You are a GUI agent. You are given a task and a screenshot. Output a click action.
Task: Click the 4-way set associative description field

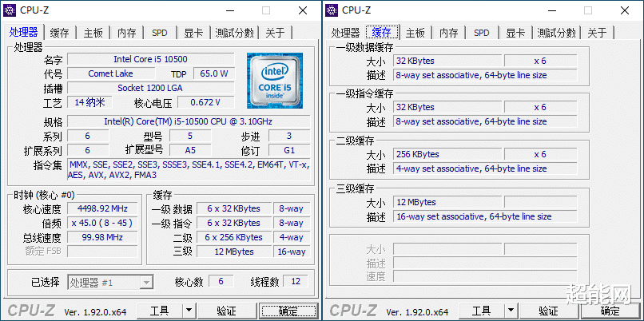[485, 168]
